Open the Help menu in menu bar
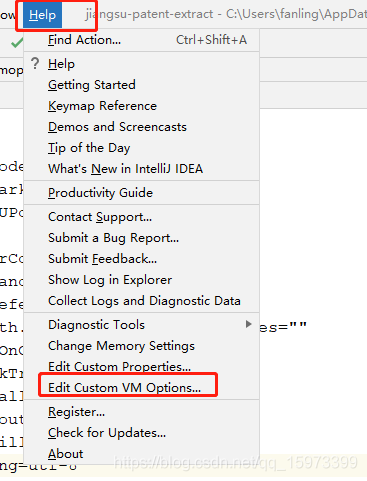 [x=42, y=15]
